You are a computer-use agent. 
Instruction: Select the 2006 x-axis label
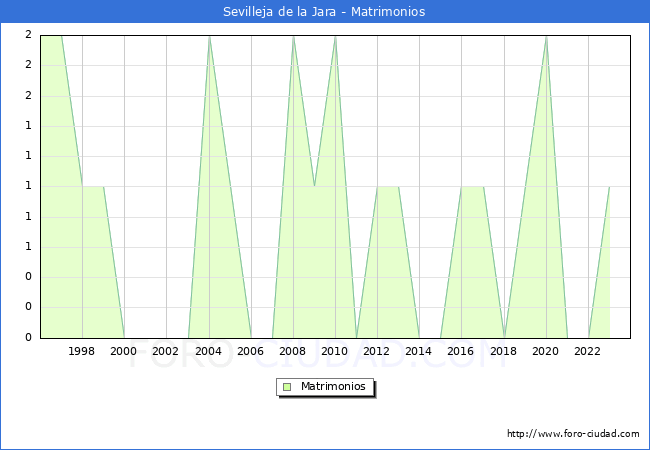250,351
